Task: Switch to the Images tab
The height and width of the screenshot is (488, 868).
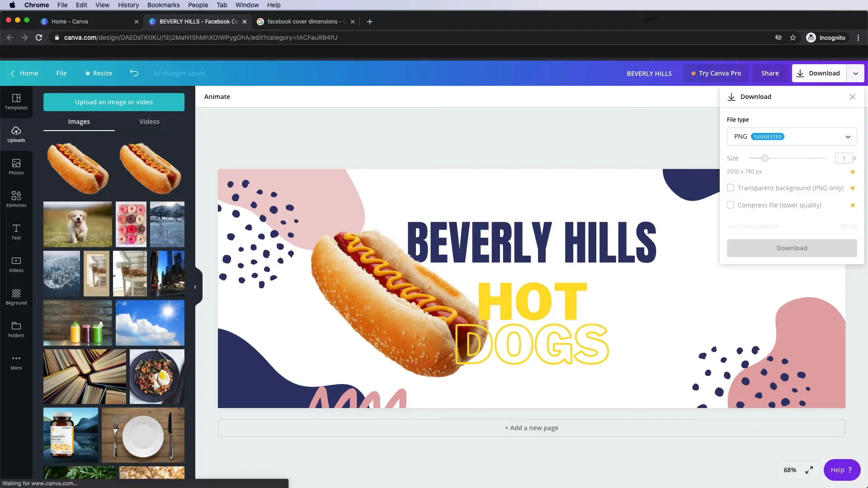Action: click(79, 122)
